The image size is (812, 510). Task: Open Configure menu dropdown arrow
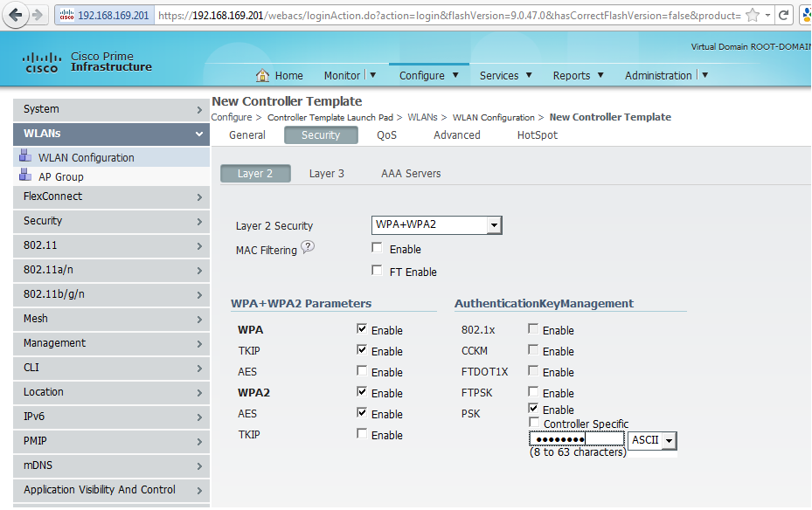pyautogui.click(x=455, y=75)
